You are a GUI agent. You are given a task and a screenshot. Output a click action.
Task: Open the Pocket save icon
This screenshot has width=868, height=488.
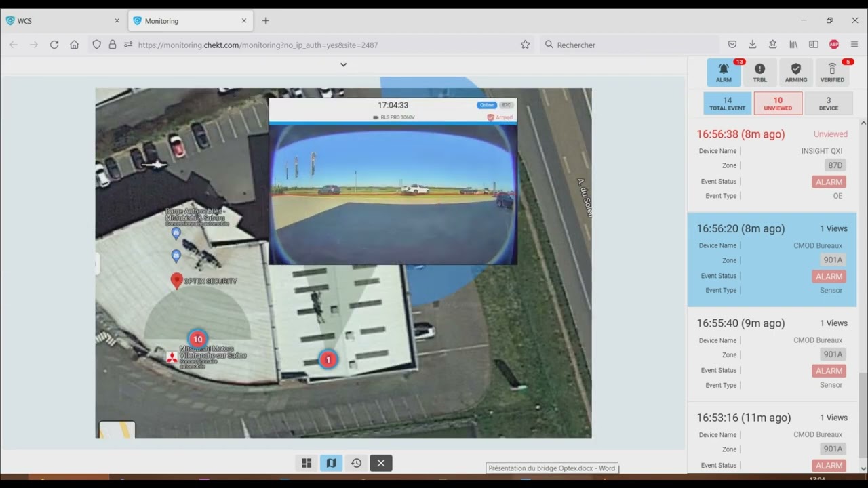pyautogui.click(x=732, y=45)
